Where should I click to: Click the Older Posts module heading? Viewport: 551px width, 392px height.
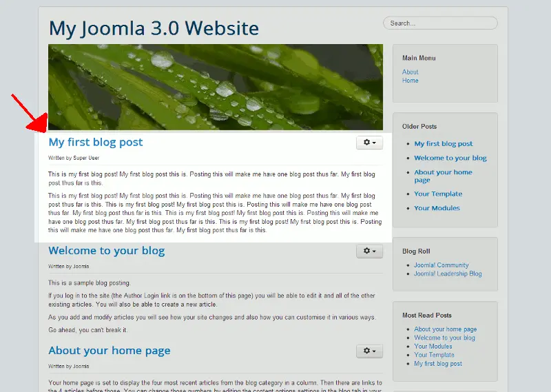(x=419, y=127)
